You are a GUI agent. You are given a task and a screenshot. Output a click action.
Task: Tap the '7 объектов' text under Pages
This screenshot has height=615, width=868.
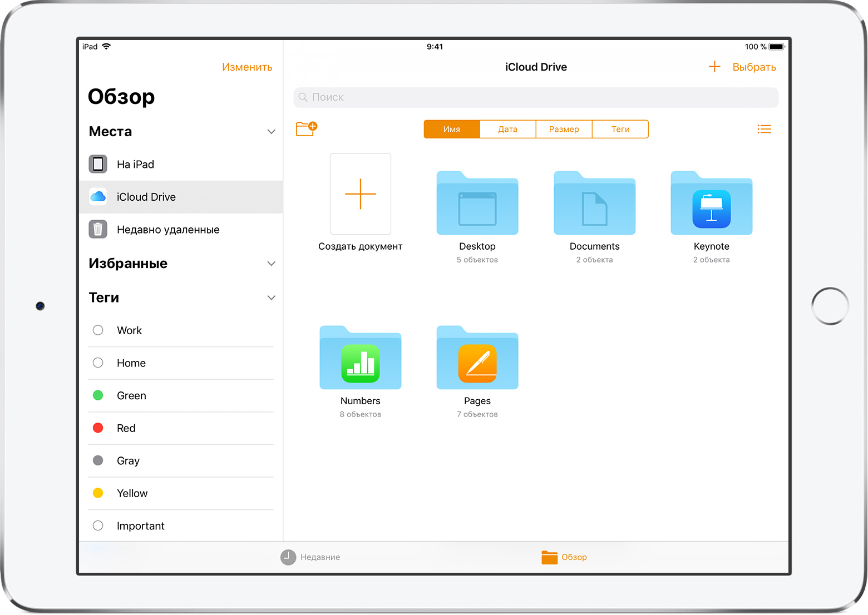(477, 414)
